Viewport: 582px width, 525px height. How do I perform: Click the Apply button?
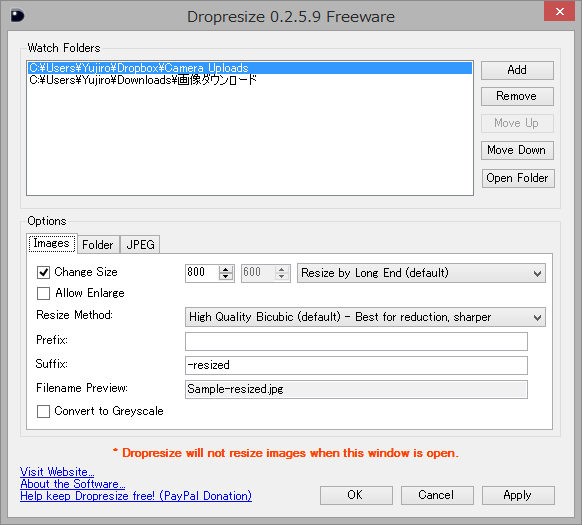[x=518, y=495]
